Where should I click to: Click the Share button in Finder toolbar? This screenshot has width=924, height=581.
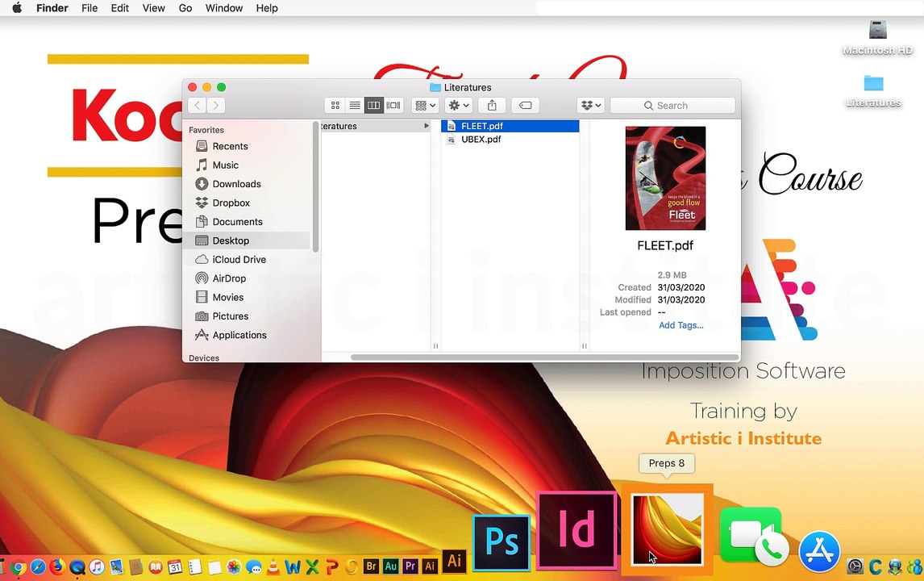pyautogui.click(x=492, y=106)
